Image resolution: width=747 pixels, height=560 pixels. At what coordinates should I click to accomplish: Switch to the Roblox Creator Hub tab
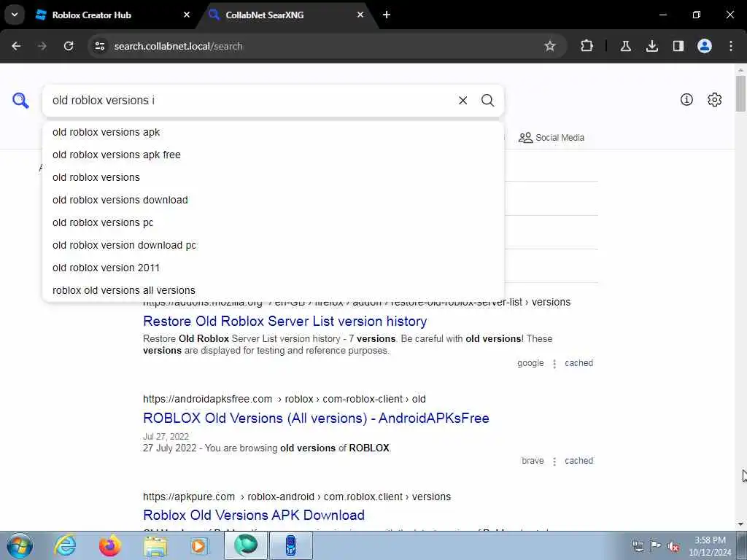(x=112, y=15)
